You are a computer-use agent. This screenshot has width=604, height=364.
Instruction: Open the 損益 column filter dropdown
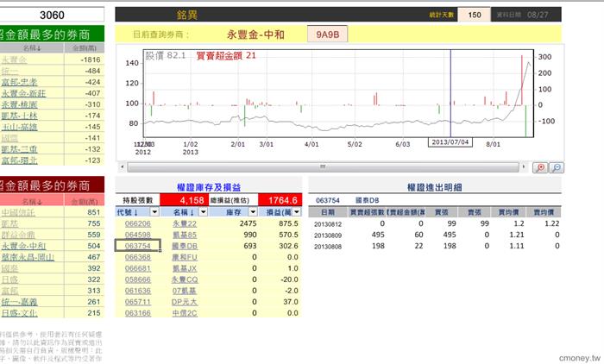[297, 212]
